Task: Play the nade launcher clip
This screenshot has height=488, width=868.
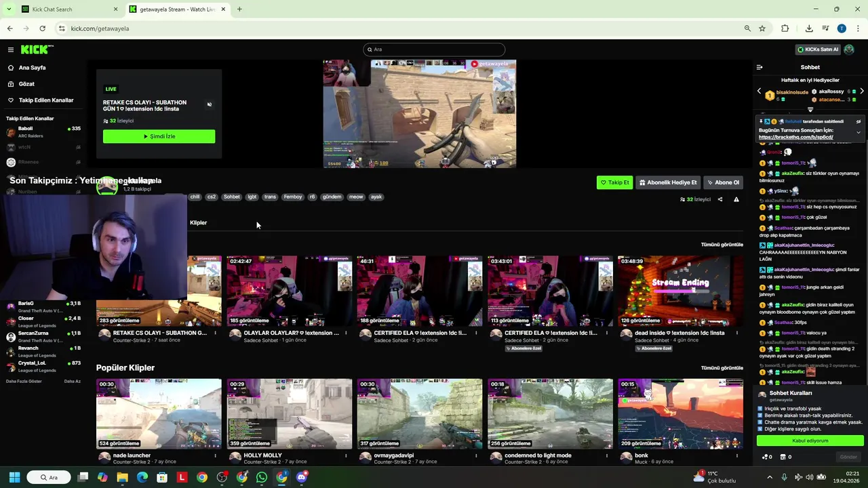Action: pos(159,413)
